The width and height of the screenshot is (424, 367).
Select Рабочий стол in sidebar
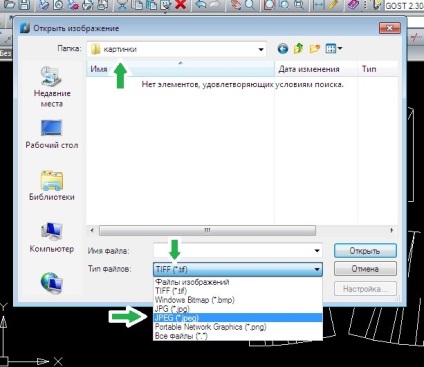point(52,134)
